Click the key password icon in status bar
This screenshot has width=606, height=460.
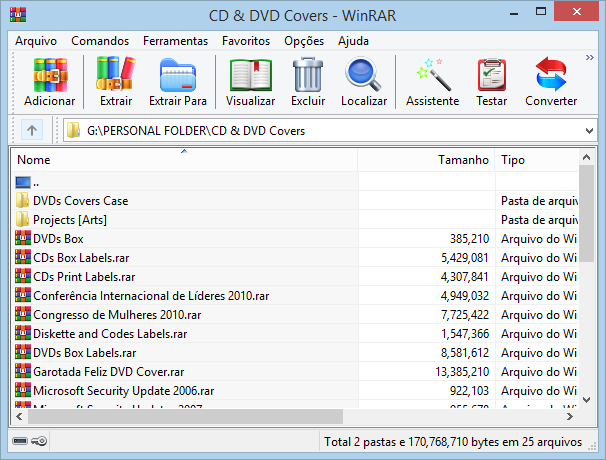point(39,441)
